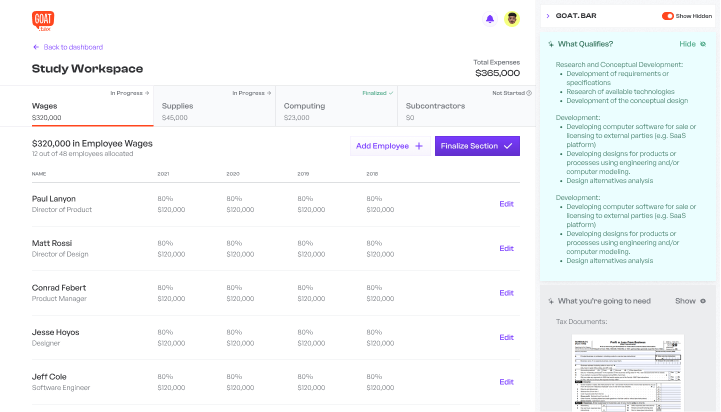Click the Add Employee button
Image resolution: width=721 pixels, height=412 pixels.
click(x=390, y=146)
